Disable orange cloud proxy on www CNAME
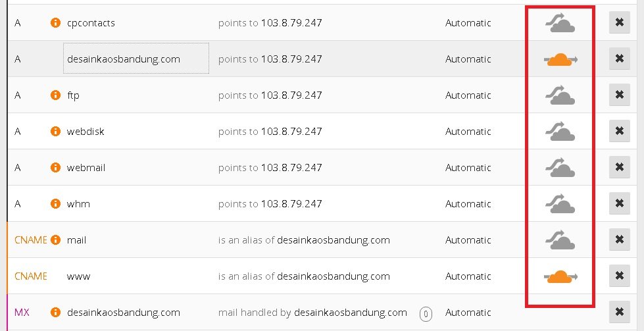This screenshot has width=644, height=331. [560, 276]
